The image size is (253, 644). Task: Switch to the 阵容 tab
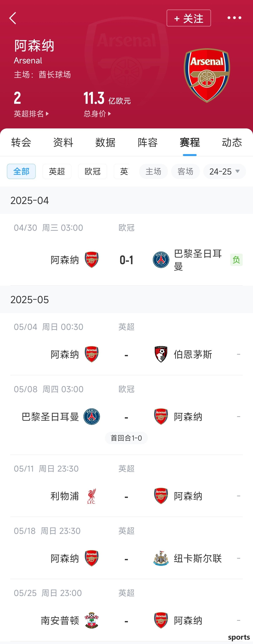click(x=148, y=142)
